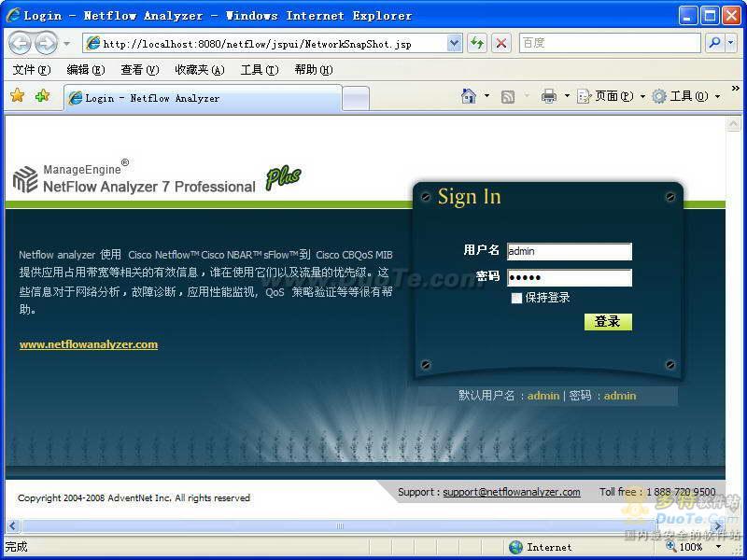Open the Favorites star icon
747x560 pixels.
tap(17, 96)
